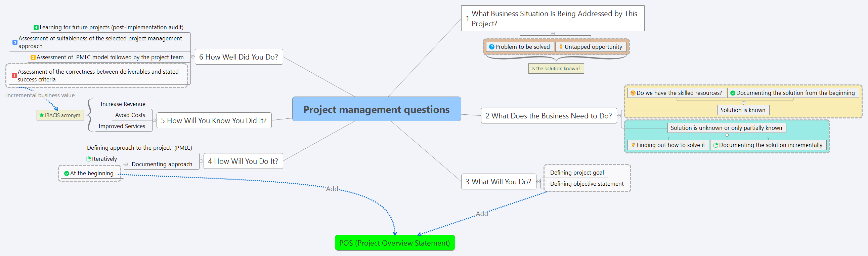The width and height of the screenshot is (868, 256).
Task: Click progress icon on Documenting the solution incrementally
Action: [715, 145]
